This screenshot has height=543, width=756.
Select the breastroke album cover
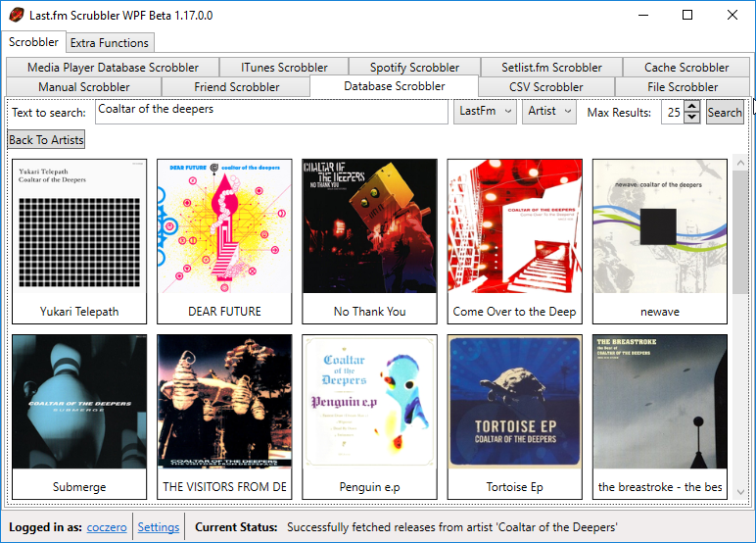click(x=660, y=402)
